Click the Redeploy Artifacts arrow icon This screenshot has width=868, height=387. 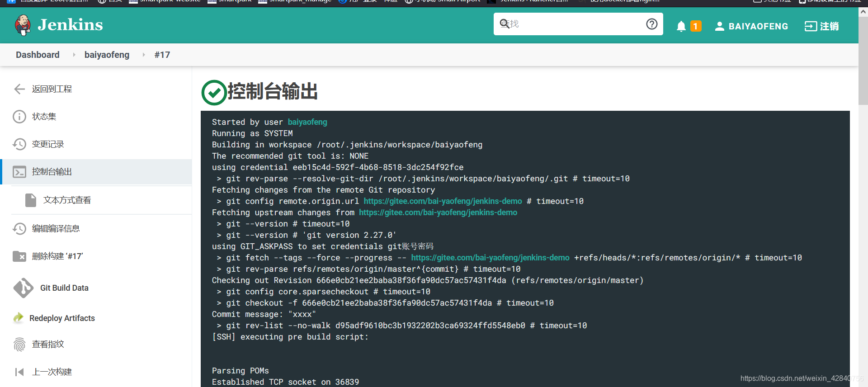pyautogui.click(x=19, y=318)
